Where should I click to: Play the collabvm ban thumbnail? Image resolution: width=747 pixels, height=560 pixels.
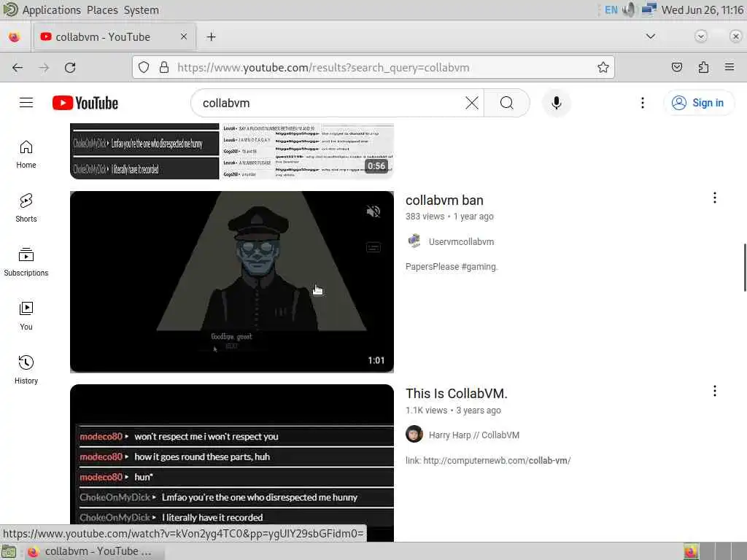[x=232, y=282]
